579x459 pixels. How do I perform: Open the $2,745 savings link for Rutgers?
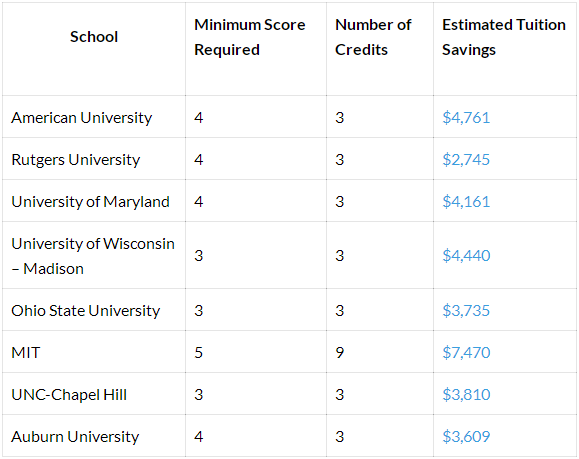click(x=466, y=160)
